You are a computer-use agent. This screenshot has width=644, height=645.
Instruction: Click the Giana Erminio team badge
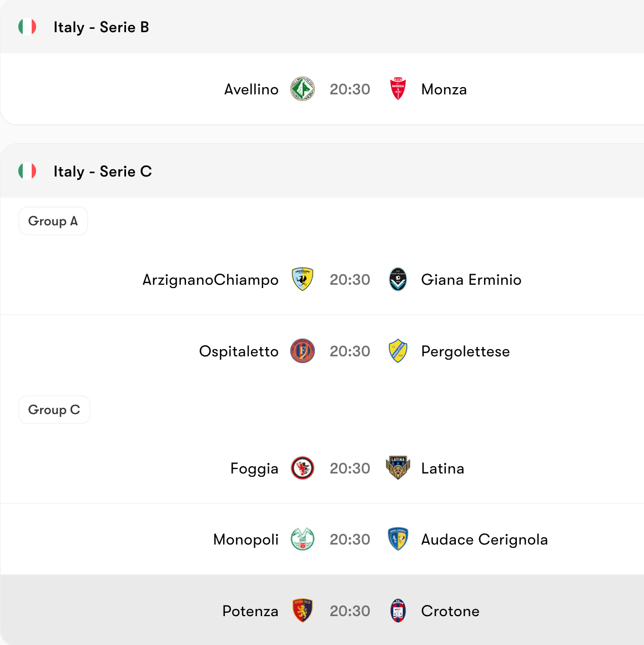point(398,279)
